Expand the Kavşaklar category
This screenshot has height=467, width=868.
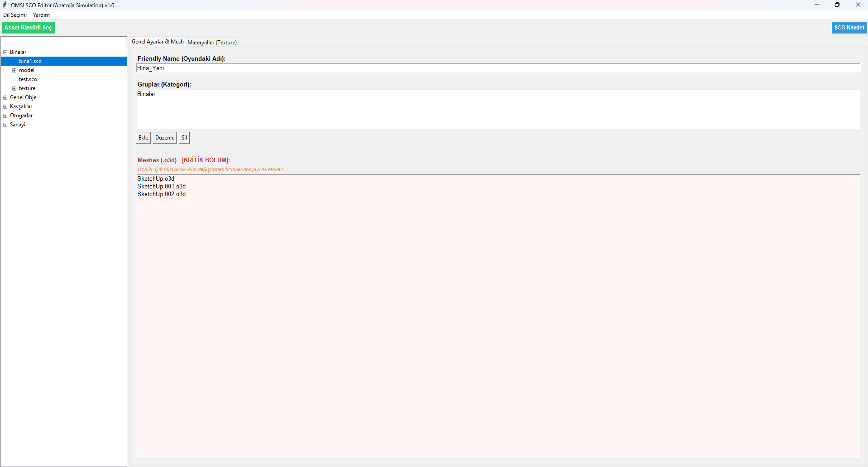click(5, 106)
